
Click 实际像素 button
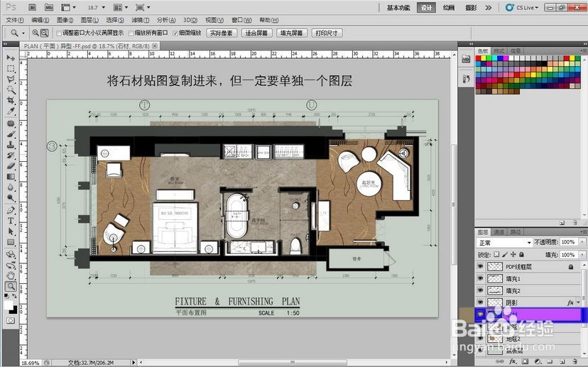(x=222, y=33)
